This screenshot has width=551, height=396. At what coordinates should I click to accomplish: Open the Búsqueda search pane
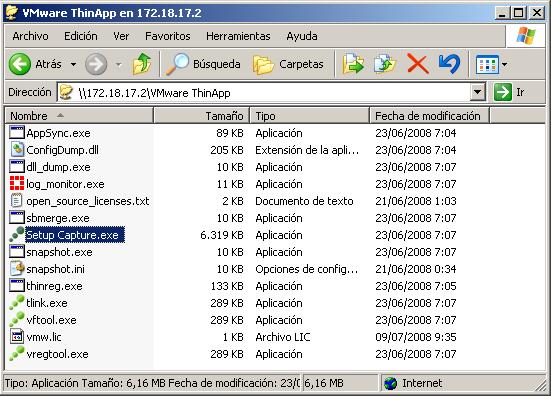(x=203, y=64)
